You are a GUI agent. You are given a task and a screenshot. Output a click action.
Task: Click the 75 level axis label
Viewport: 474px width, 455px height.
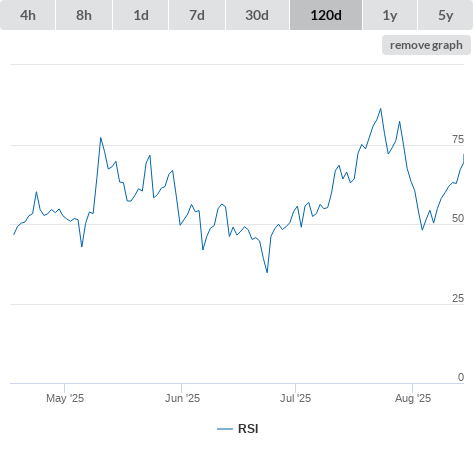[x=458, y=139]
